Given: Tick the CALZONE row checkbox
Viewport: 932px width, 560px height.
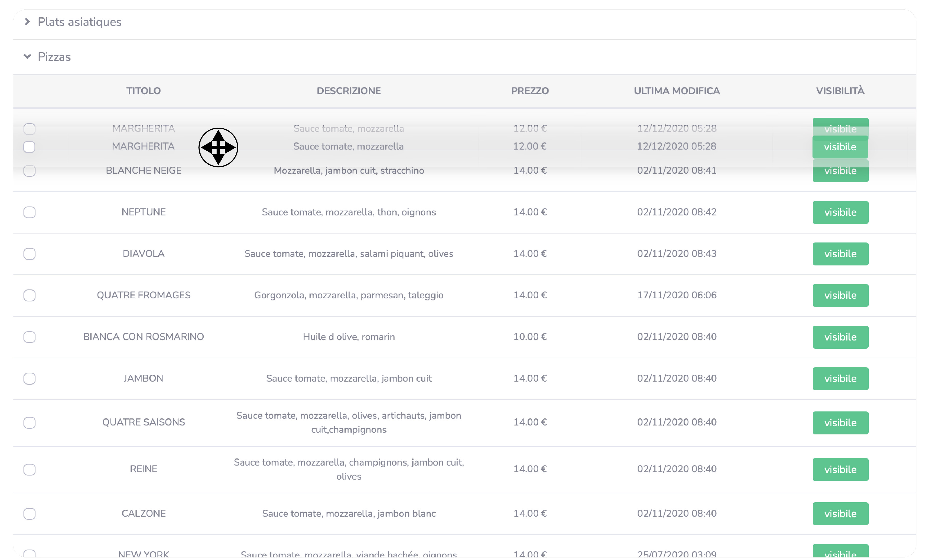Looking at the screenshot, I should pyautogui.click(x=29, y=513).
